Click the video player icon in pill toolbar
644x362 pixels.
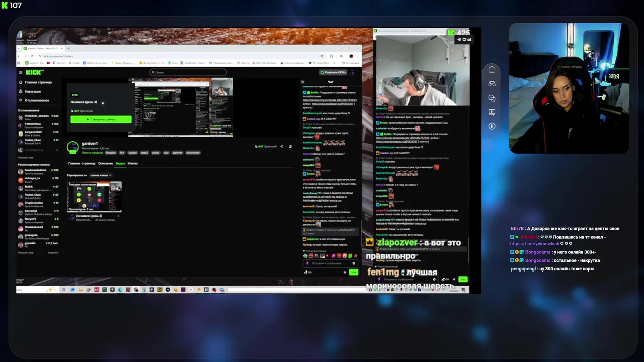click(492, 112)
